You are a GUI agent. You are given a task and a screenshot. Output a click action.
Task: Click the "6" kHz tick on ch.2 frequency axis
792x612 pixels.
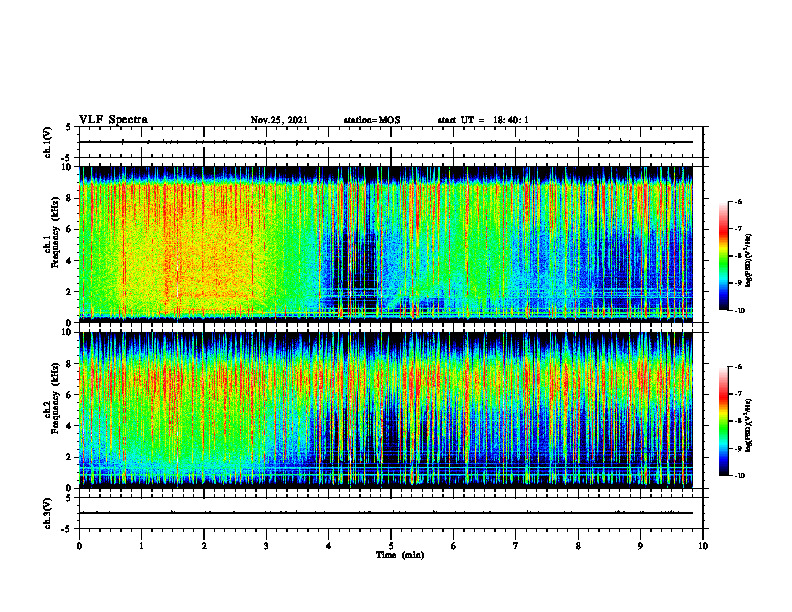tap(69, 395)
